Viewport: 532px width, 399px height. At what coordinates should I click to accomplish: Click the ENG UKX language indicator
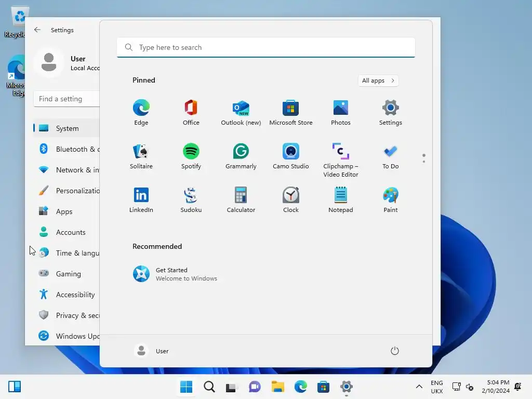[436, 387]
